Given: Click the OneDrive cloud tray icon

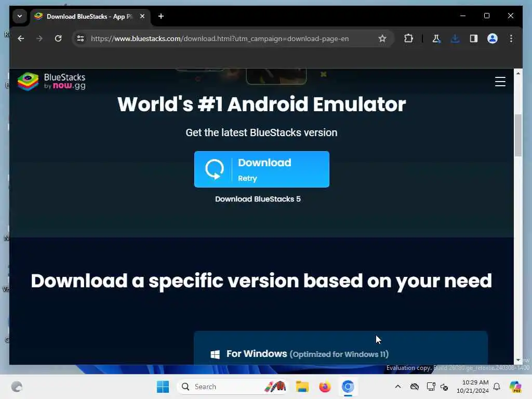Looking at the screenshot, I should click(414, 387).
